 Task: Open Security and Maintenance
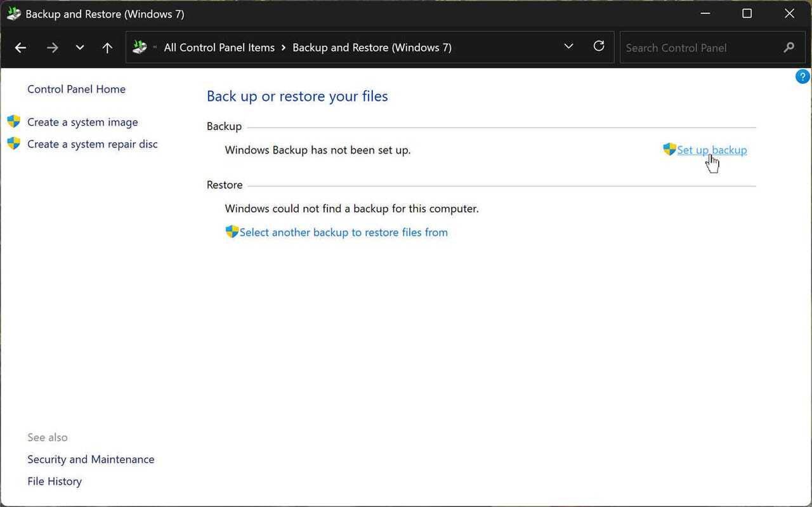tap(91, 459)
